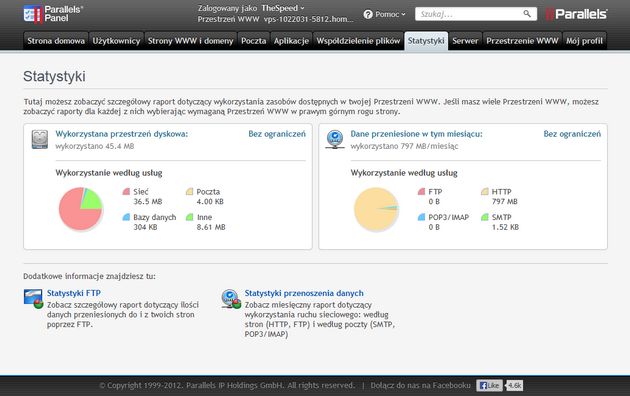The image size is (630, 396).
Task: Click the Sieć 36.5 MB value
Action: pyautogui.click(x=148, y=202)
